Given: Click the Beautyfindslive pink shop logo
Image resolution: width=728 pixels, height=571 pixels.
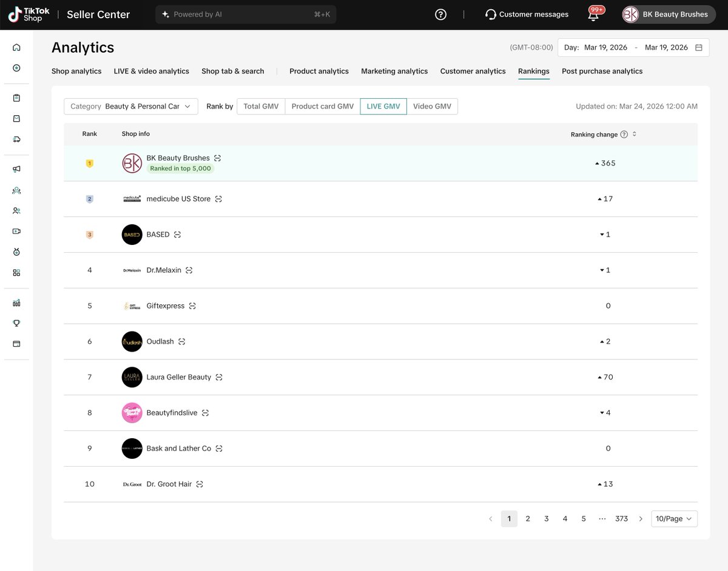Looking at the screenshot, I should [132, 413].
